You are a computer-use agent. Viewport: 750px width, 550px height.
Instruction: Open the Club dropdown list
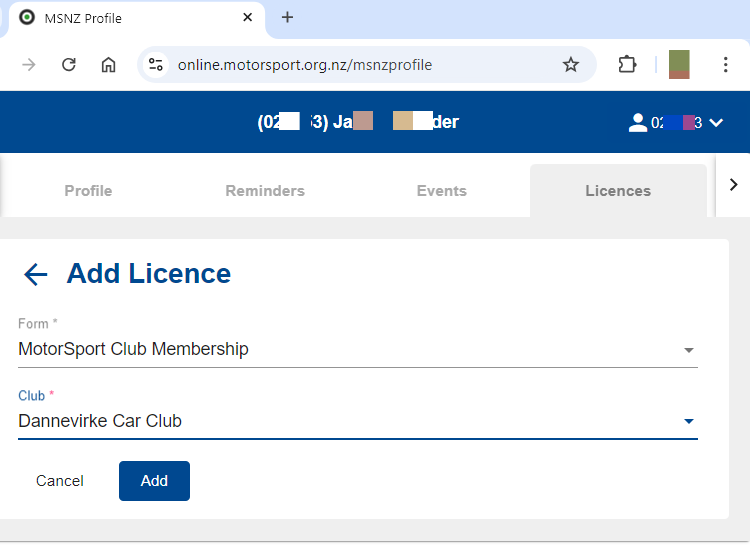688,421
